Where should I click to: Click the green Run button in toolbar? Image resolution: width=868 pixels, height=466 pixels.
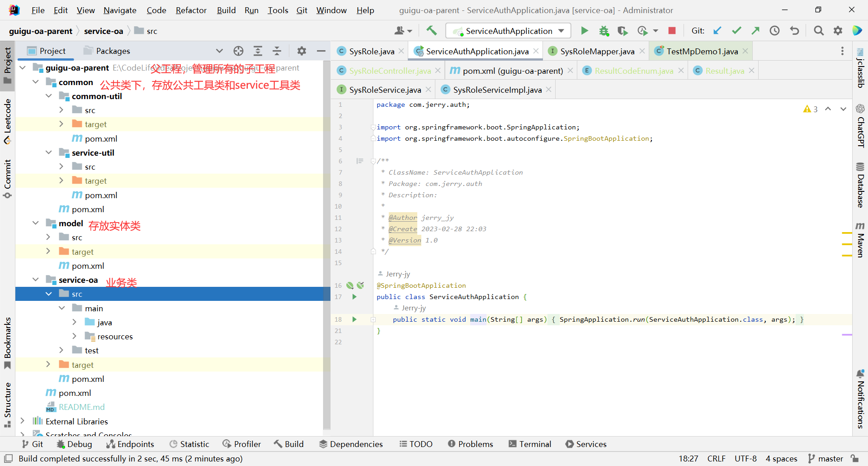[x=584, y=31]
